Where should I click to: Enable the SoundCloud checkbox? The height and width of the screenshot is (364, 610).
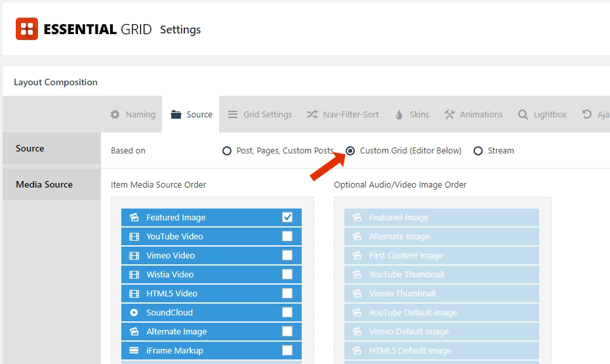click(287, 312)
